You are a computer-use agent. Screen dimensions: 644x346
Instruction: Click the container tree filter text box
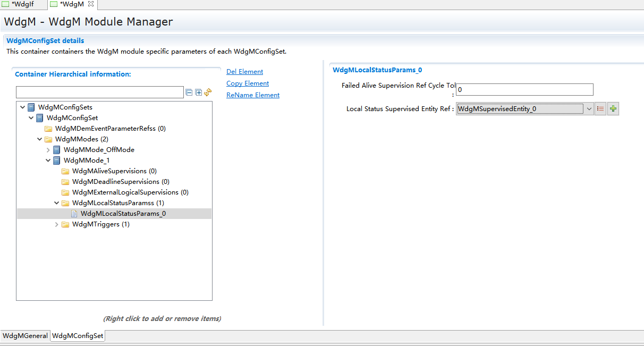pyautogui.click(x=100, y=92)
